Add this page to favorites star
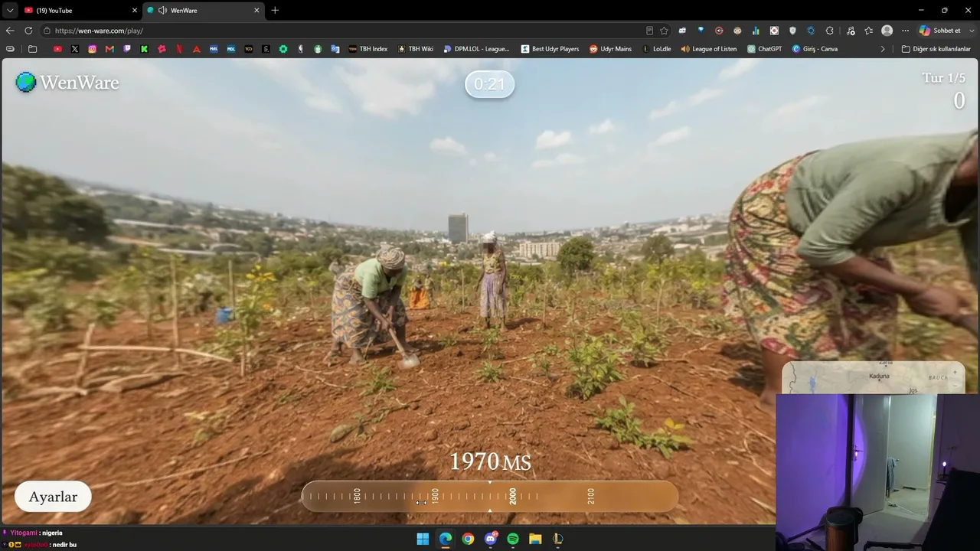This screenshot has height=551, width=980. (664, 31)
